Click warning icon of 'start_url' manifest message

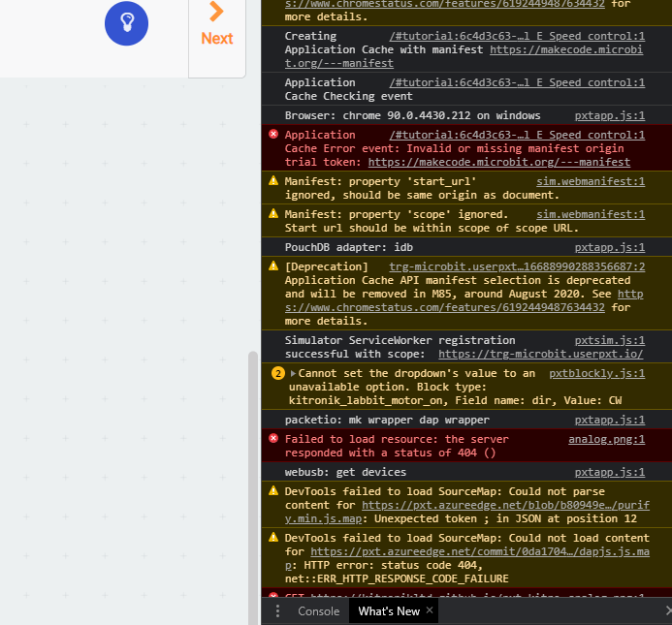[x=273, y=181]
